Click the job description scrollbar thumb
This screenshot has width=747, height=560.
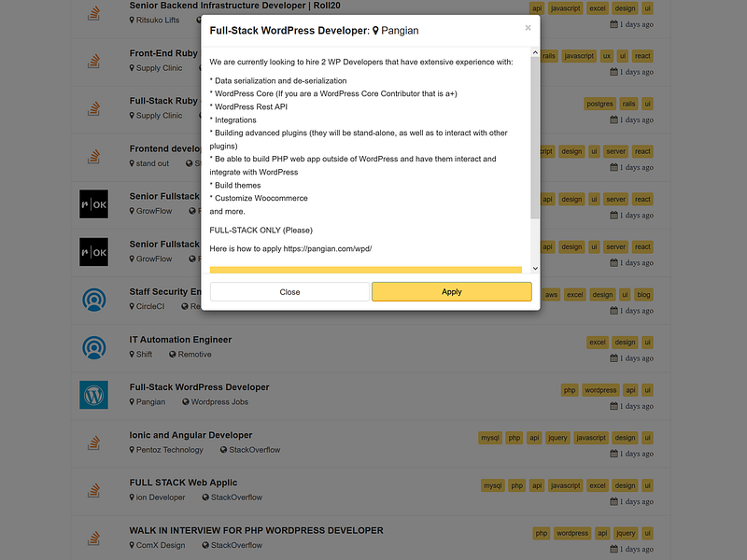coord(535,138)
